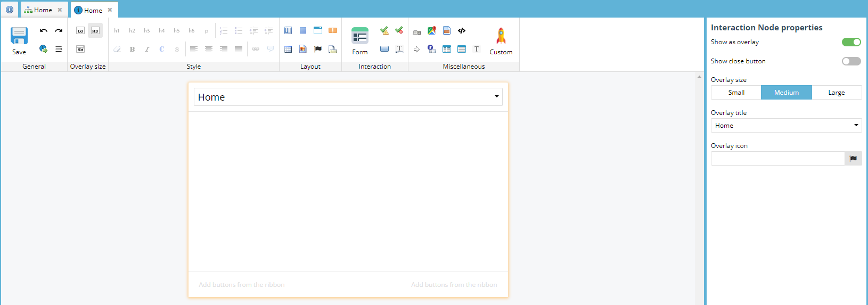Undo the last change
868x305 pixels.
pyautogui.click(x=44, y=31)
